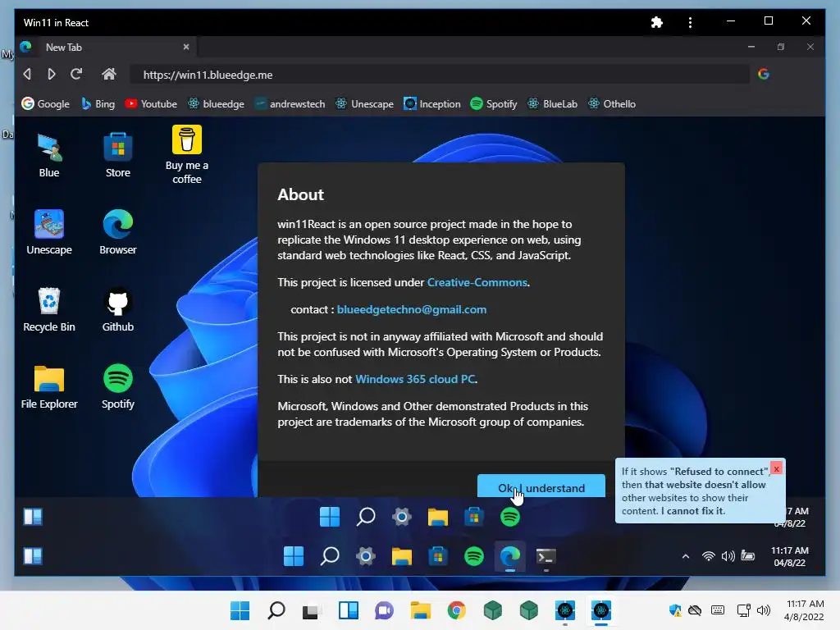Open search in Win11 React taskbar
Screen dimensions: 840x630
330,556
